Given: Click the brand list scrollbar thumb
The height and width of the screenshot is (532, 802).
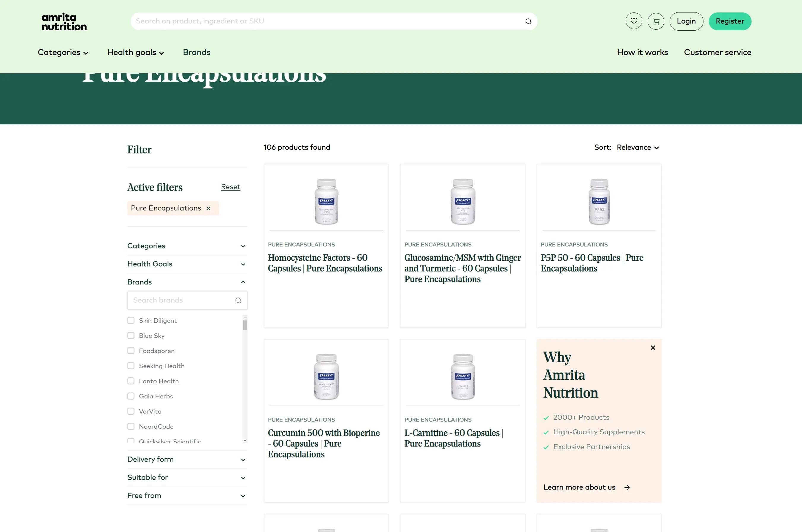Looking at the screenshot, I should tap(245, 325).
